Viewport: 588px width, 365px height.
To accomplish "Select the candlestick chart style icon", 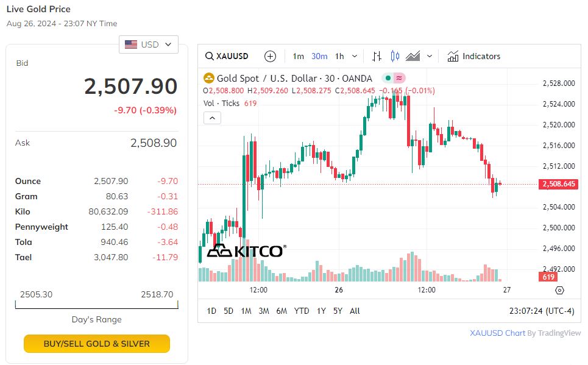I will click(395, 56).
